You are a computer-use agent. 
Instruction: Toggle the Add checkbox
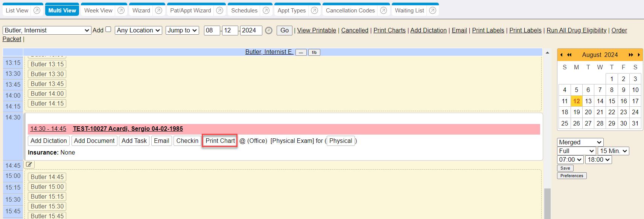(x=108, y=29)
